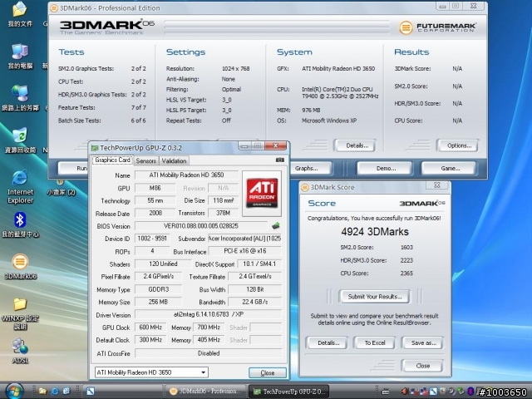The image size is (532, 399).
Task: Switch to the Validation tab in GPU-Z
Action: pos(174,160)
